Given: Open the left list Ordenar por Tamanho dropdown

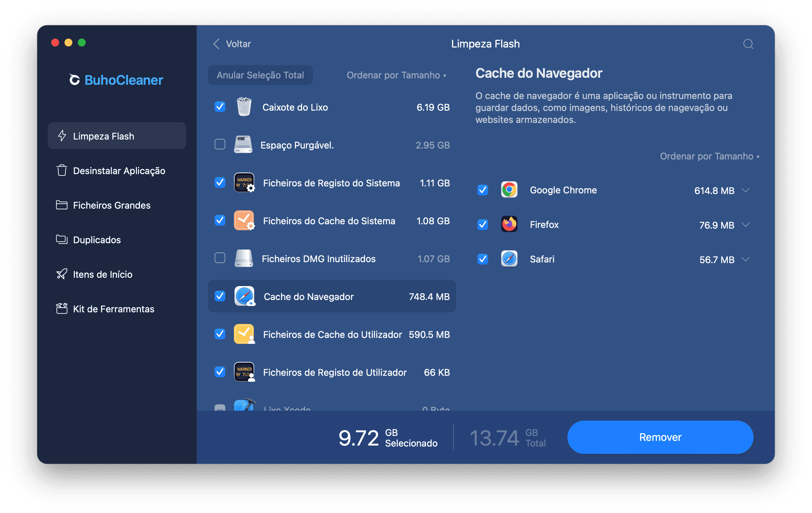Looking at the screenshot, I should click(x=397, y=75).
